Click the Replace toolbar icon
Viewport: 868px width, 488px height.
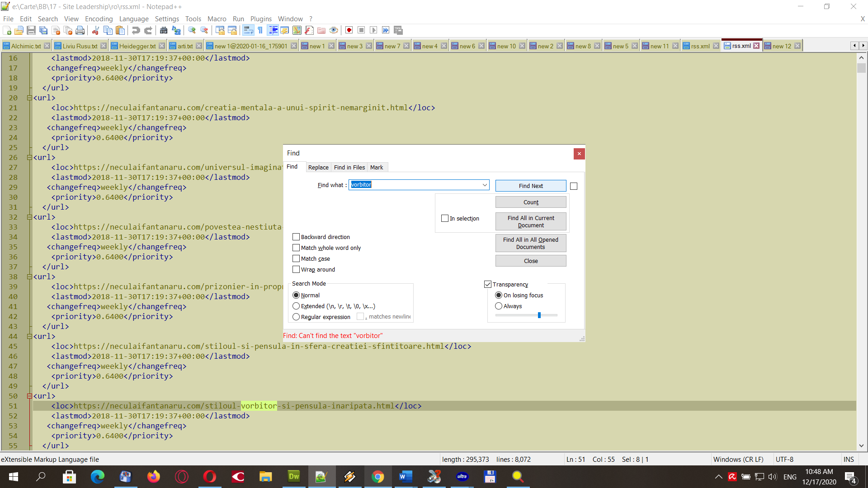tap(176, 30)
